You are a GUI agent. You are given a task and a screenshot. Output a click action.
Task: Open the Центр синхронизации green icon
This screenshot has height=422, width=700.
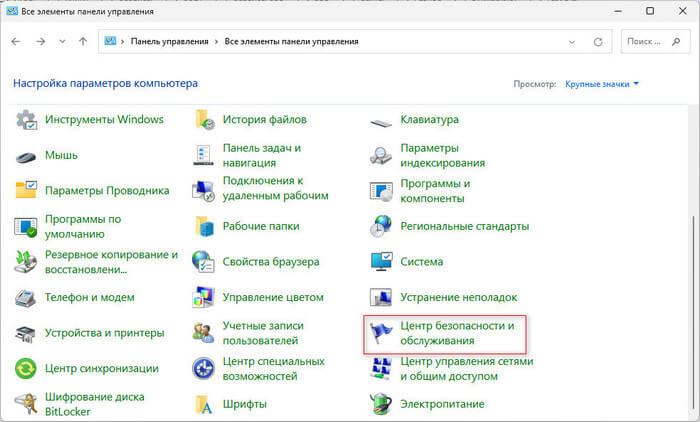(27, 368)
